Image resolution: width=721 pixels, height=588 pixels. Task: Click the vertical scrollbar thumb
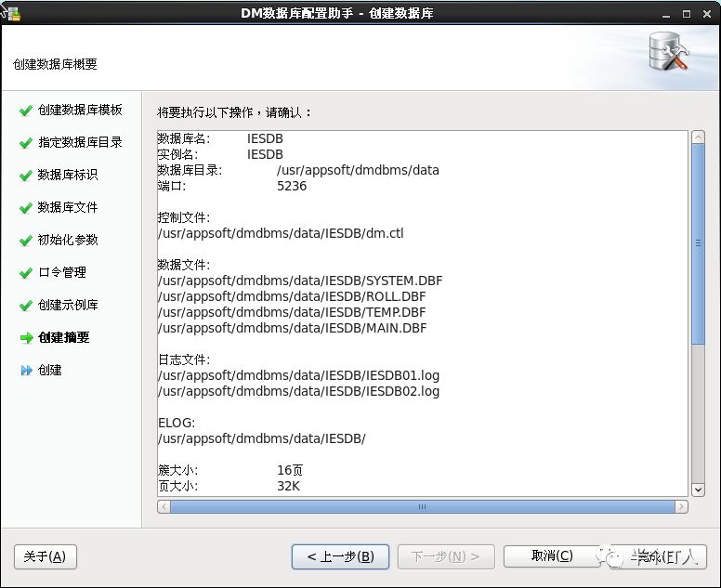pyautogui.click(x=698, y=243)
